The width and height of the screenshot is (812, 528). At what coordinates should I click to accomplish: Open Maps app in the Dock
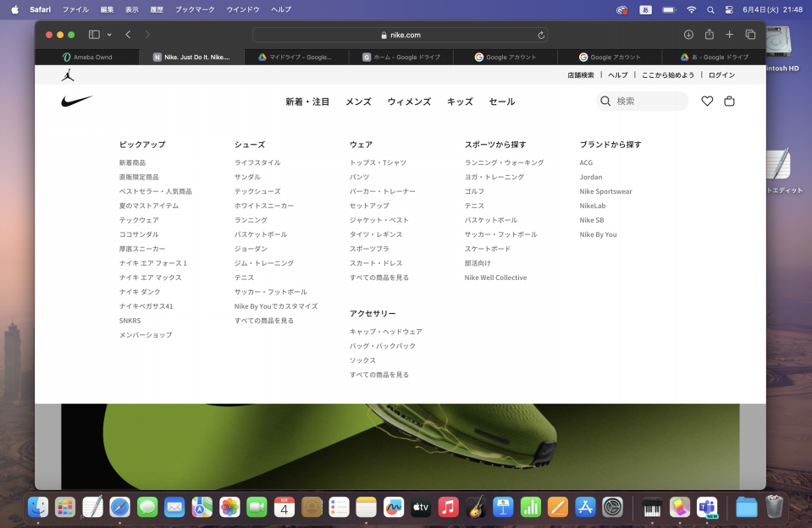click(x=202, y=508)
